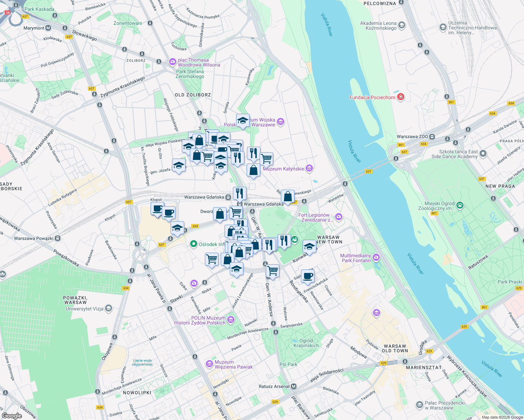Open the dance academy icon near Szkoła tańca East Side

pyautogui.click(x=483, y=153)
